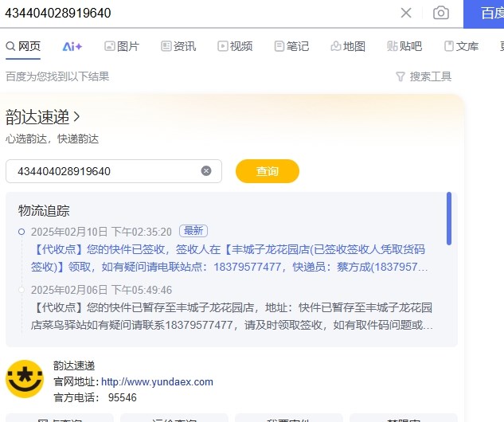
Task: Focus the tracking number input field
Action: coord(114,171)
